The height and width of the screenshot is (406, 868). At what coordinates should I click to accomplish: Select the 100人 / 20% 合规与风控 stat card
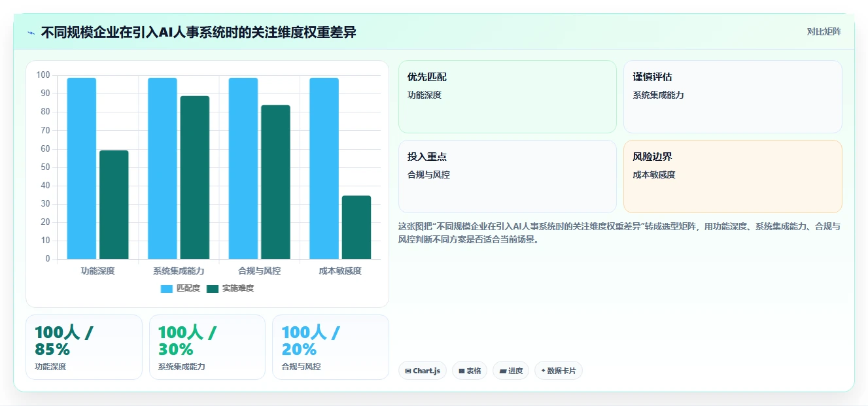coord(330,347)
